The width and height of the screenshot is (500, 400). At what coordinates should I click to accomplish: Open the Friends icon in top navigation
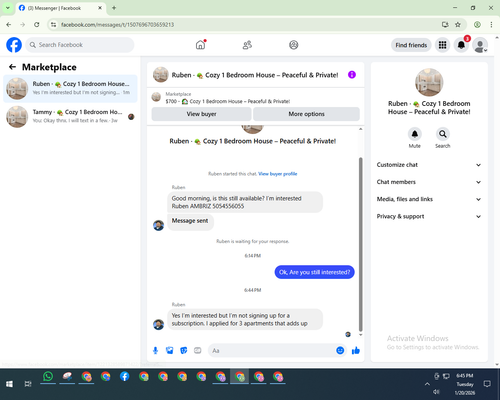click(247, 45)
